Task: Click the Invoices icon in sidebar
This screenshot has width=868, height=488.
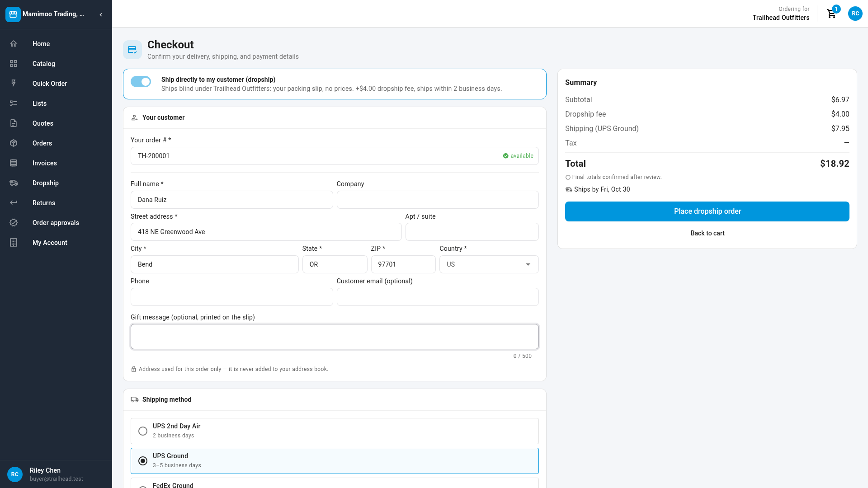Action: (14, 163)
